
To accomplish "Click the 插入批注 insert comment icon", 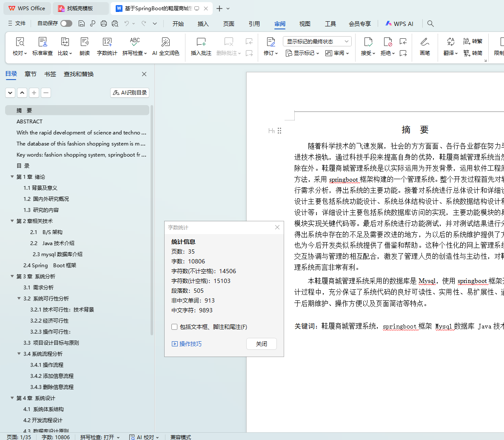I will click(201, 42).
